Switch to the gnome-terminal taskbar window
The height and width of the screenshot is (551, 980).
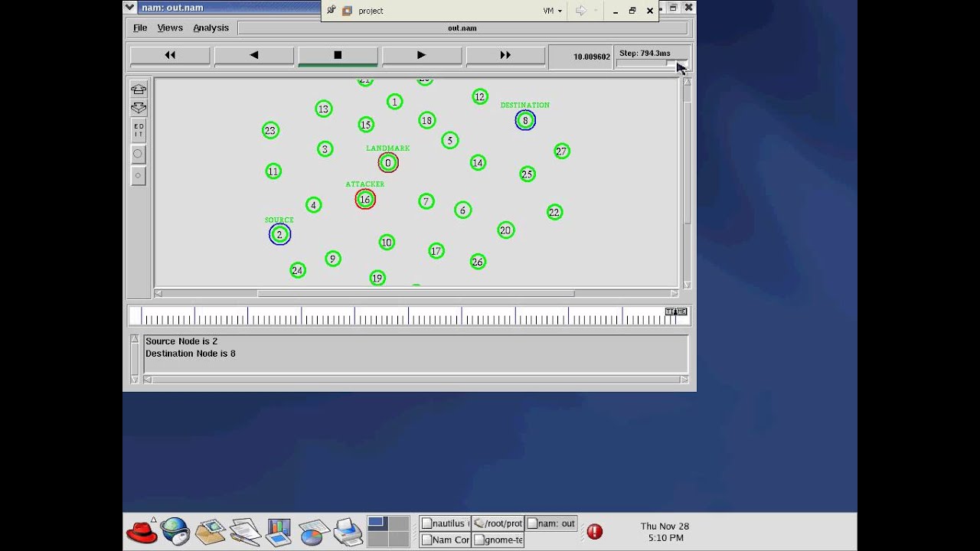tap(498, 540)
